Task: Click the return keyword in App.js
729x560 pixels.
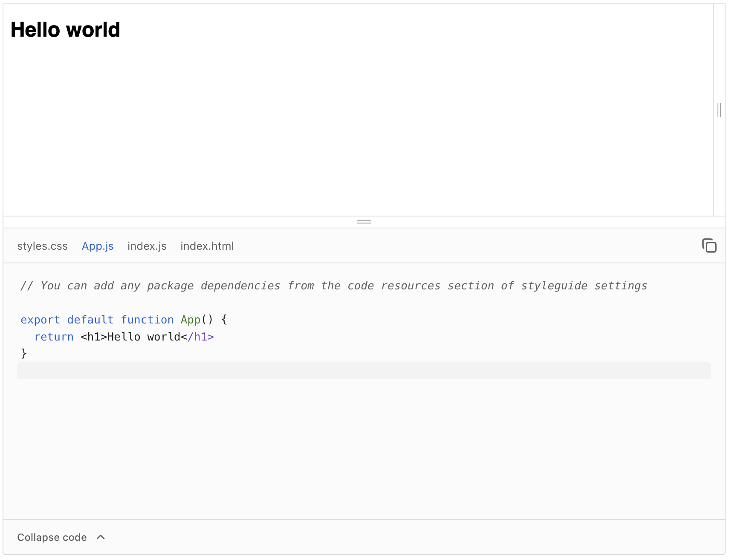Action: (54, 336)
